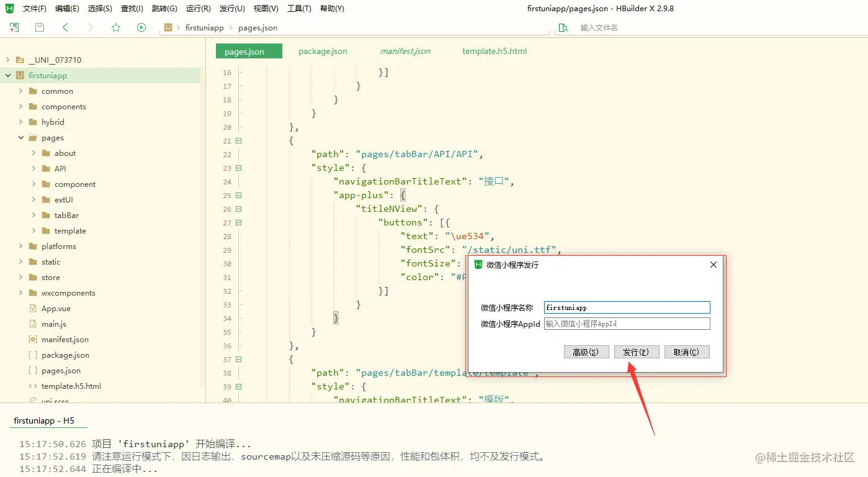
Task: Collapse the pages folder chevron
Action: [x=21, y=138]
